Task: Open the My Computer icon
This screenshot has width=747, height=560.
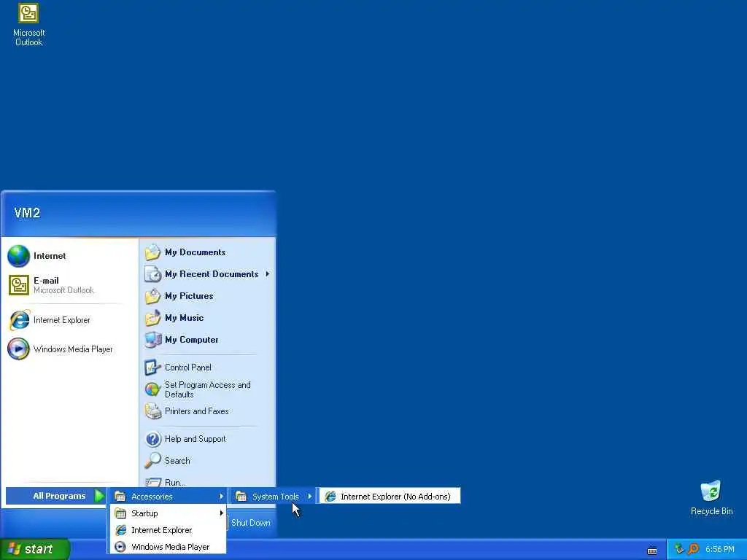Action: (x=152, y=340)
